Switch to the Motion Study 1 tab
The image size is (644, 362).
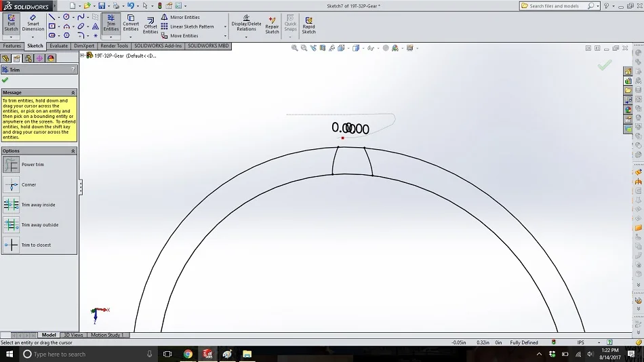(107, 335)
